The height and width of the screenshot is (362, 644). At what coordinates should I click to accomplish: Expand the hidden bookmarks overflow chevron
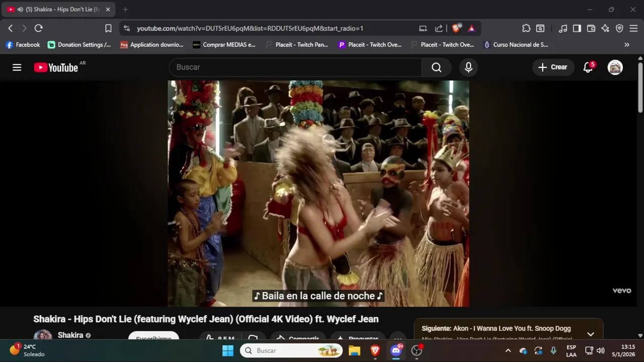627,45
